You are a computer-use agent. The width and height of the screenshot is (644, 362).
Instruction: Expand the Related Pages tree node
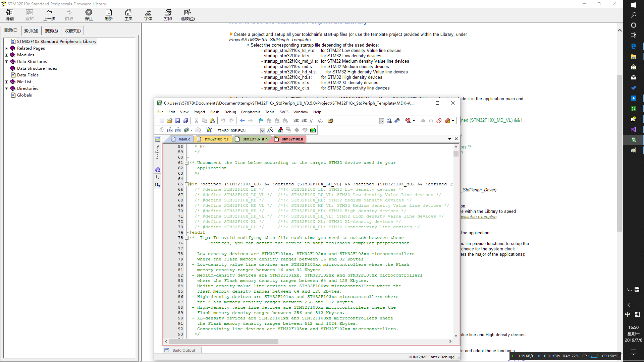tap(6, 48)
